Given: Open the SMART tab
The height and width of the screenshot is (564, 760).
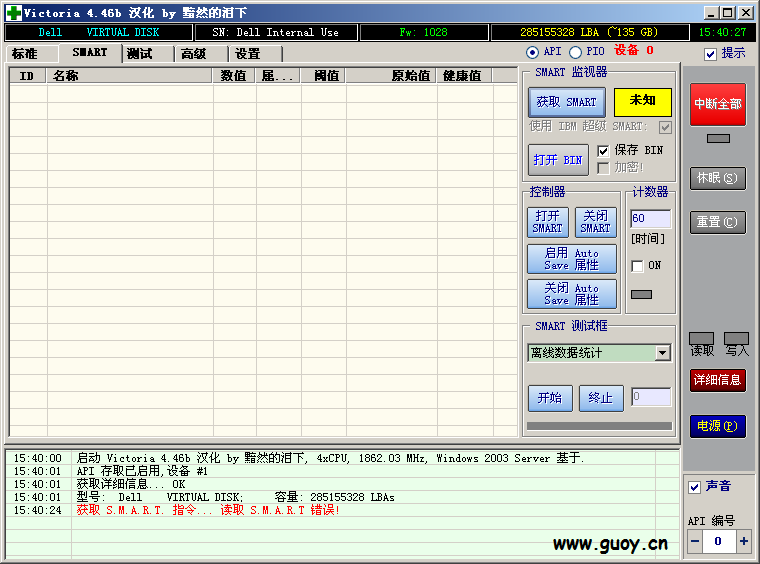Looking at the screenshot, I should 90,53.
